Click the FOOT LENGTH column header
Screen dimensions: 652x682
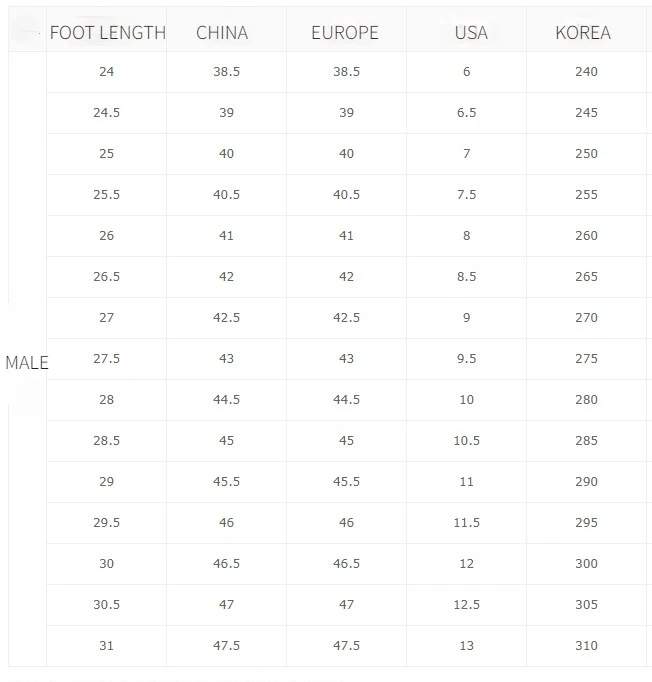coord(107,33)
